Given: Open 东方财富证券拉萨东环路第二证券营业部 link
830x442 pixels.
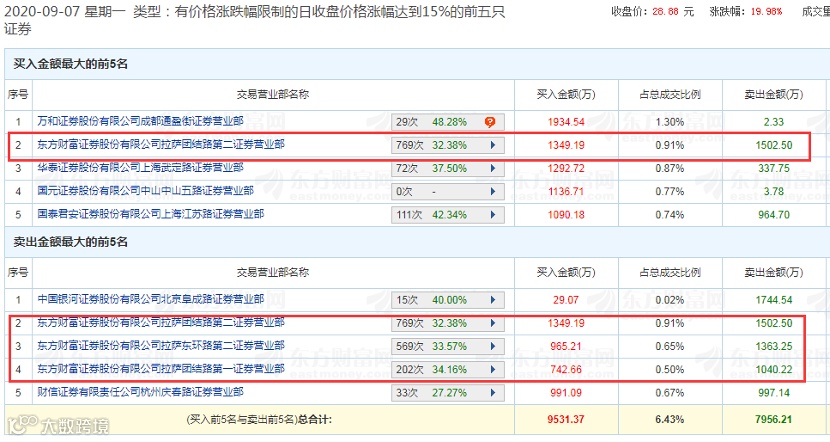Looking at the screenshot, I should (161, 346).
